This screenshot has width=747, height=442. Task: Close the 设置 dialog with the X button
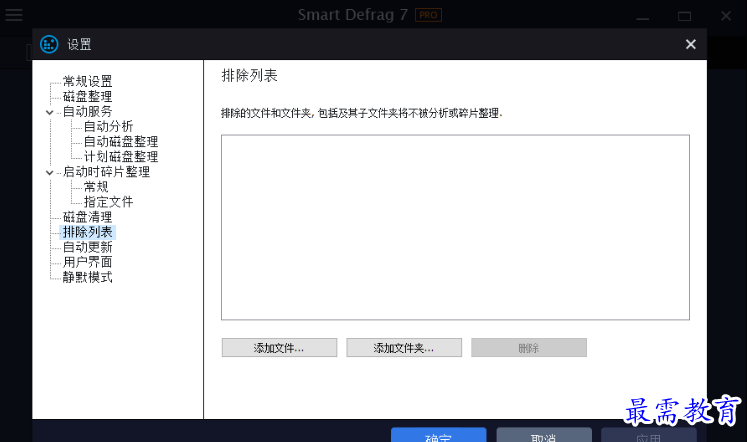pos(690,44)
